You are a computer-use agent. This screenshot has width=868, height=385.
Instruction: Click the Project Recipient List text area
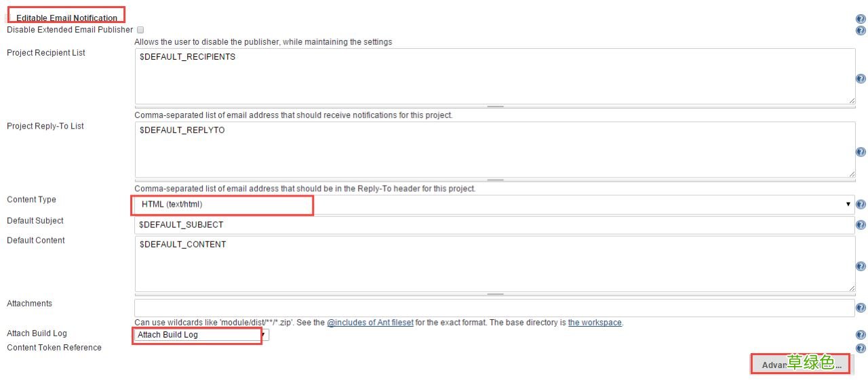click(x=494, y=77)
